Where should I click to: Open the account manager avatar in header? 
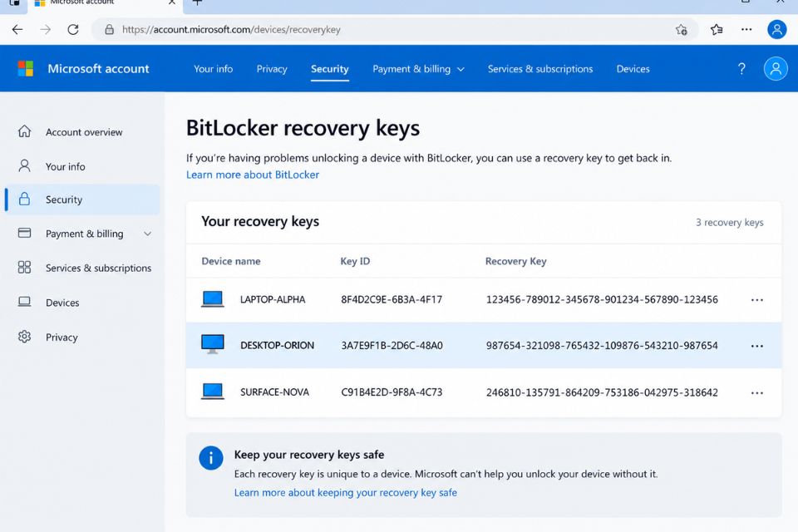(776, 68)
